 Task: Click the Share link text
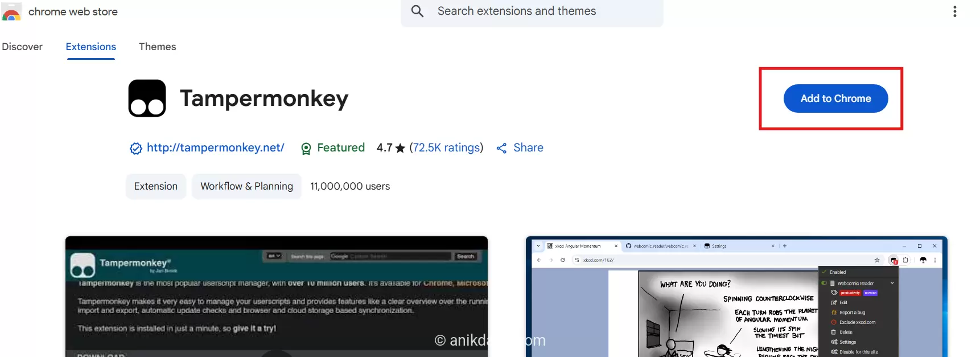[528, 147]
